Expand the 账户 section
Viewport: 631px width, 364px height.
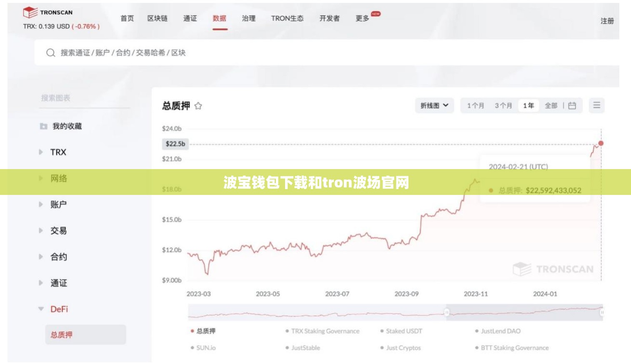(41, 204)
